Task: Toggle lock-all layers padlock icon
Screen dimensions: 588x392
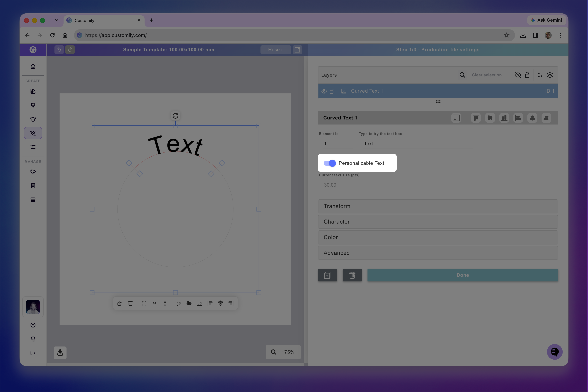Action: click(x=527, y=75)
